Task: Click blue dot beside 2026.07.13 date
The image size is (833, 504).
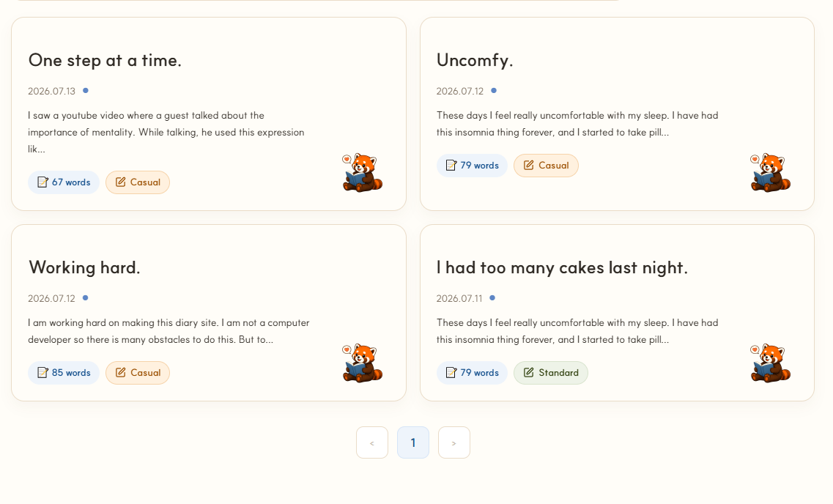Action: click(86, 90)
